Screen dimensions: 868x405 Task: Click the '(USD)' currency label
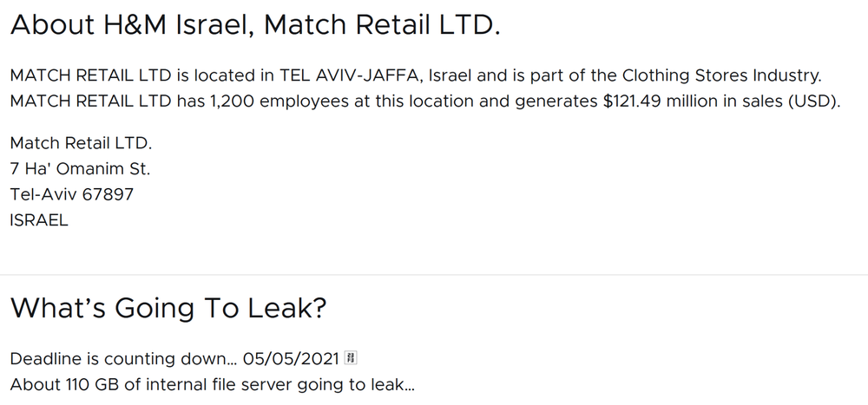pos(814,101)
